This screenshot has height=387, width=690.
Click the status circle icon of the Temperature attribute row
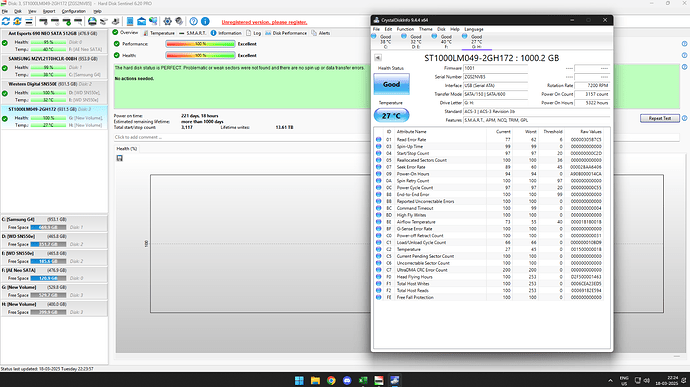click(x=378, y=249)
